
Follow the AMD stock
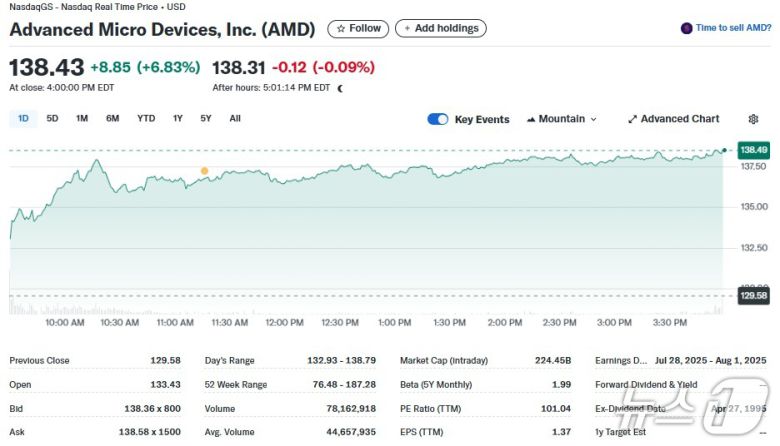(x=358, y=29)
